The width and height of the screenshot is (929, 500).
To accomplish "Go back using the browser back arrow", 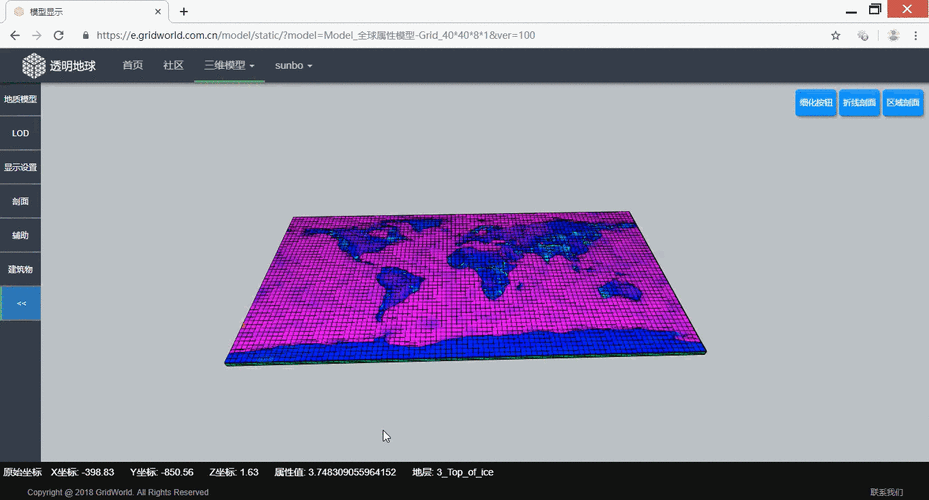I will click(x=15, y=35).
